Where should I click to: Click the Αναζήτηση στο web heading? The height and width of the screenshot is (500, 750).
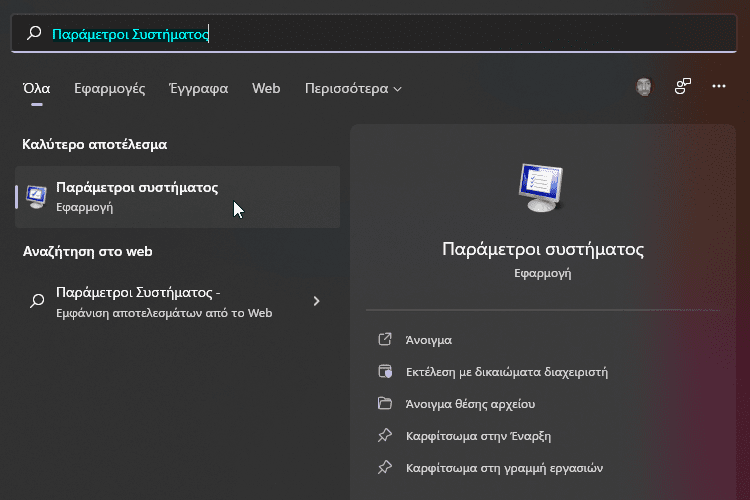[x=88, y=252]
